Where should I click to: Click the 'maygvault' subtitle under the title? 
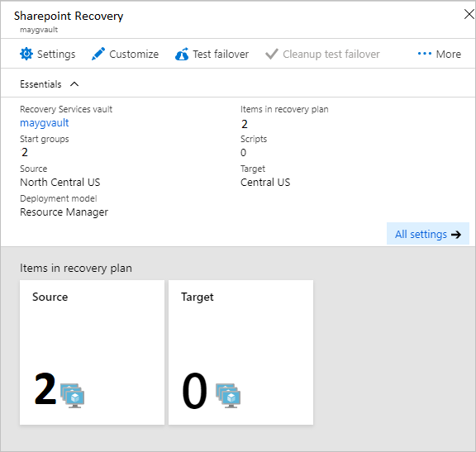39,30
